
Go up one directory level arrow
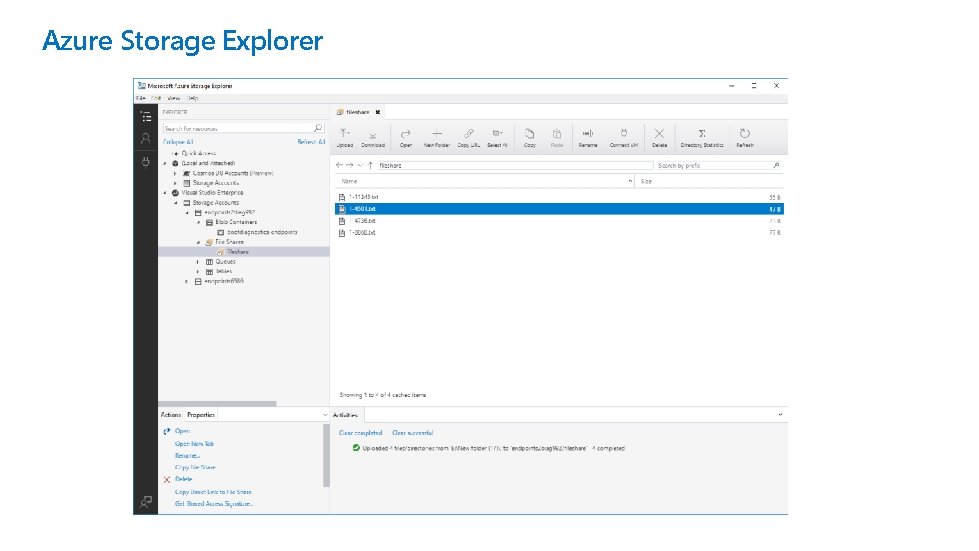[x=370, y=165]
